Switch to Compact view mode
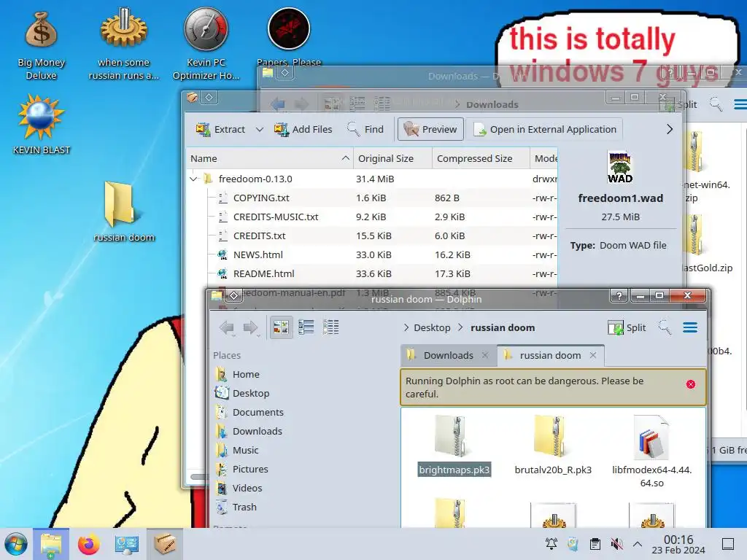 pyautogui.click(x=306, y=327)
